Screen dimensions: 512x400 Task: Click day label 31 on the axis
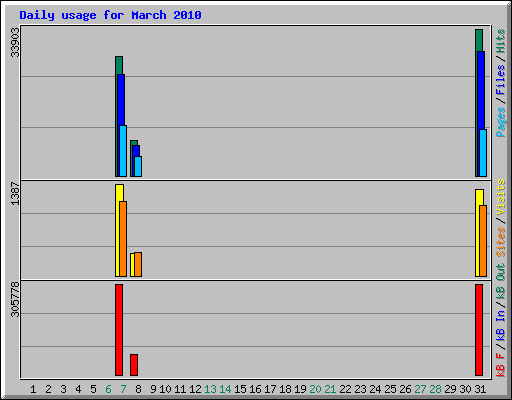point(480,389)
